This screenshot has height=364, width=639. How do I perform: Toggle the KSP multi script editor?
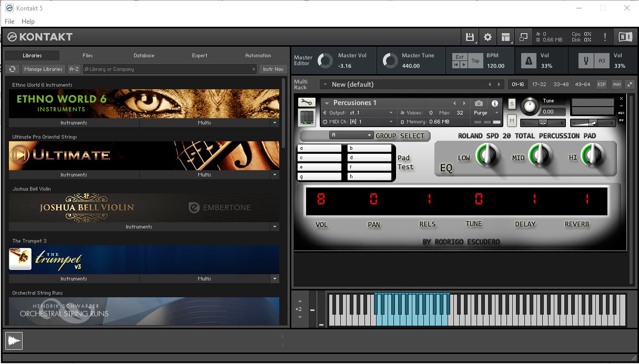coord(602,84)
